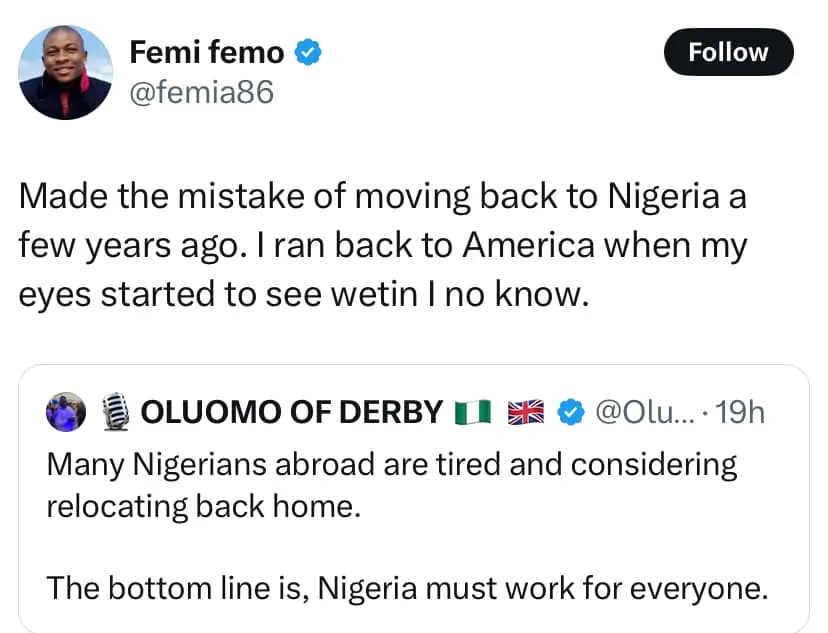Open the @femia86 handle link
This screenshot has width=828, height=633.
(x=201, y=92)
